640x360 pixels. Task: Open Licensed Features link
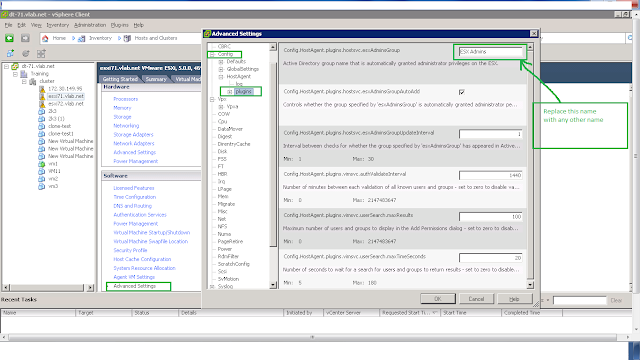134,188
